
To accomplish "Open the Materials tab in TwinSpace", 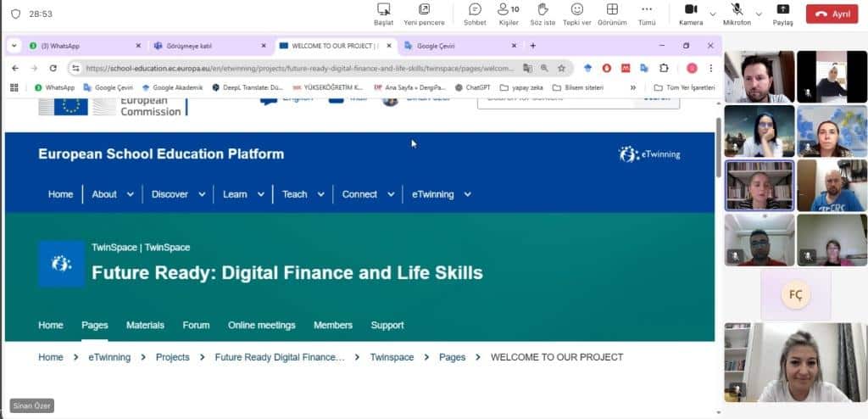I will pyautogui.click(x=145, y=325).
